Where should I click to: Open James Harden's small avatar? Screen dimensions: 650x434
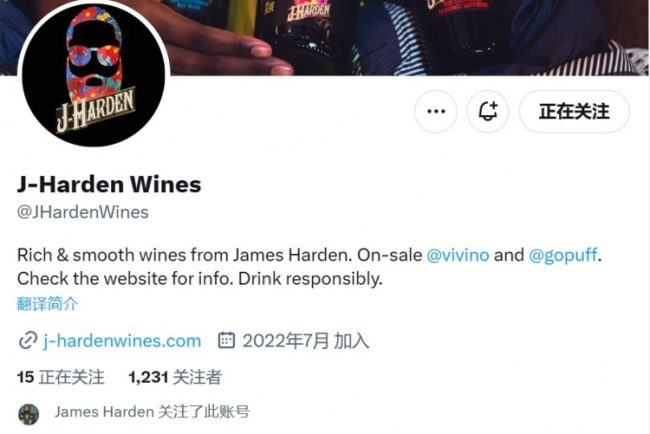tap(29, 414)
